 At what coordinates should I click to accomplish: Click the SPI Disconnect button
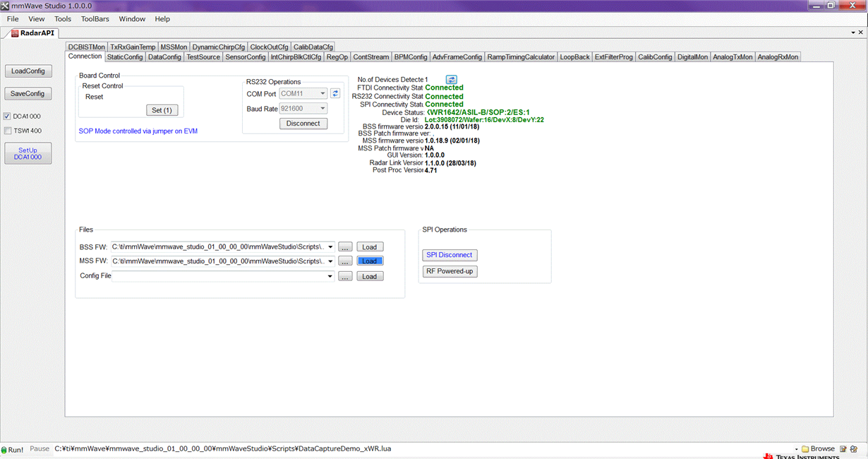tap(450, 255)
